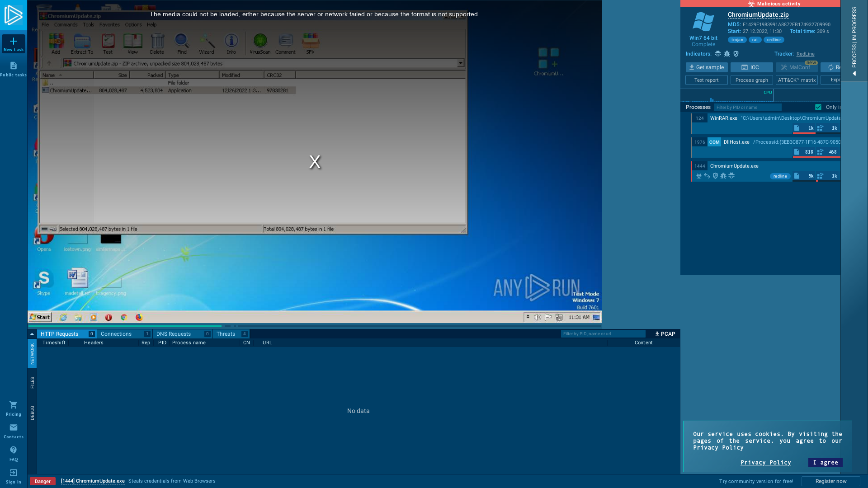Click Internet Explorer taskbar icon
This screenshot has width=868, height=488.
coord(63,317)
